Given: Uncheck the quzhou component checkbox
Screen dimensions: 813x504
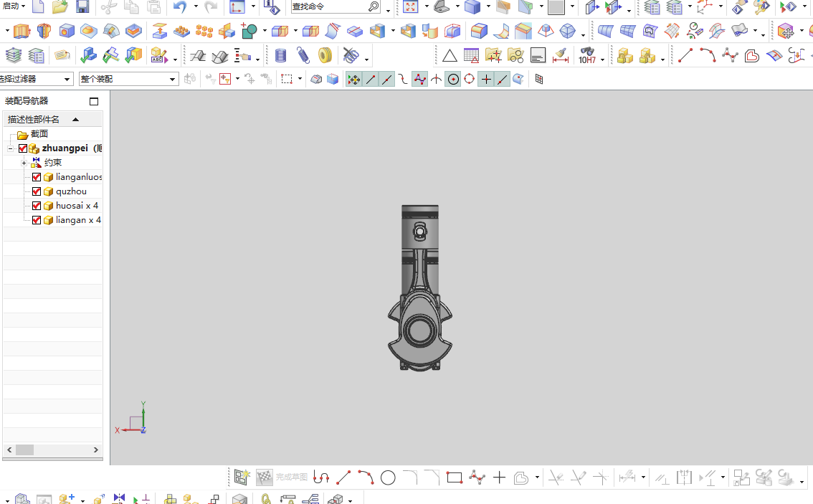Looking at the screenshot, I should (37, 191).
